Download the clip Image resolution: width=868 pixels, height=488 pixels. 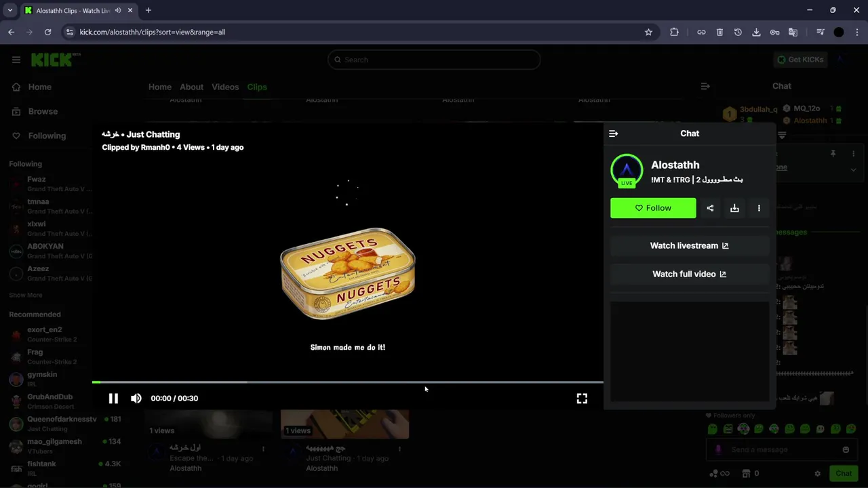[x=734, y=208]
